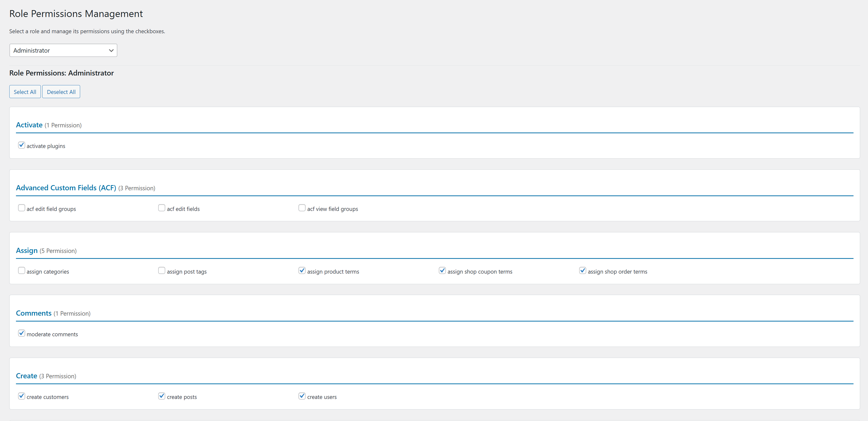Click the Select All button
This screenshot has width=868, height=421.
point(25,91)
